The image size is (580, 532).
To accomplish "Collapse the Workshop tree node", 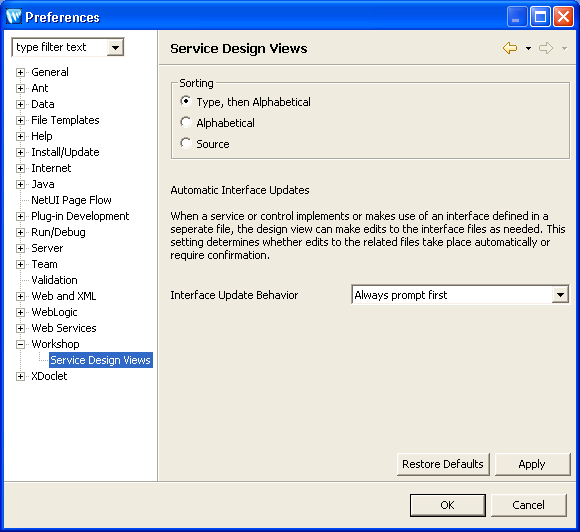I will pos(20,344).
